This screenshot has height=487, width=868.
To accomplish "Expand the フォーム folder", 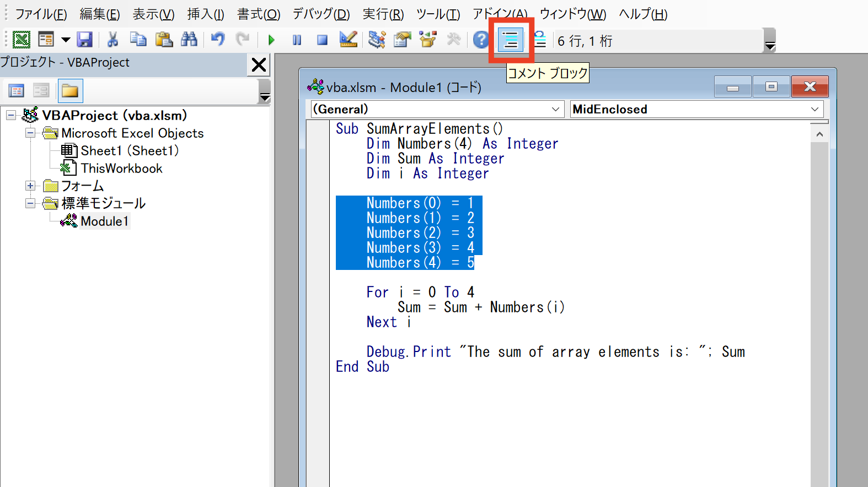I will 30,186.
